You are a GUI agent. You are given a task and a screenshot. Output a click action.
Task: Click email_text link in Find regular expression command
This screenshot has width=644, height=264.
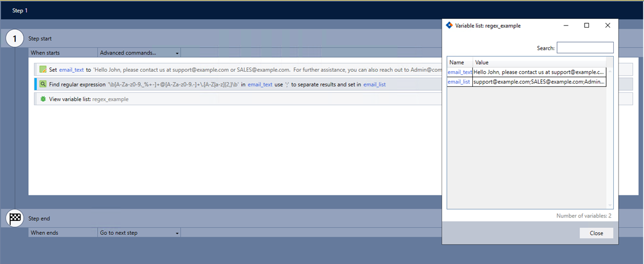point(260,85)
